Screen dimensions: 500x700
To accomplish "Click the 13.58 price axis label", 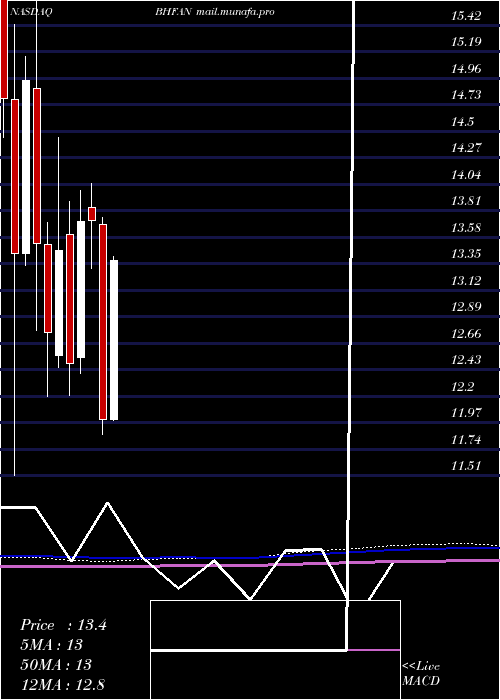I will pyautogui.click(x=466, y=228).
